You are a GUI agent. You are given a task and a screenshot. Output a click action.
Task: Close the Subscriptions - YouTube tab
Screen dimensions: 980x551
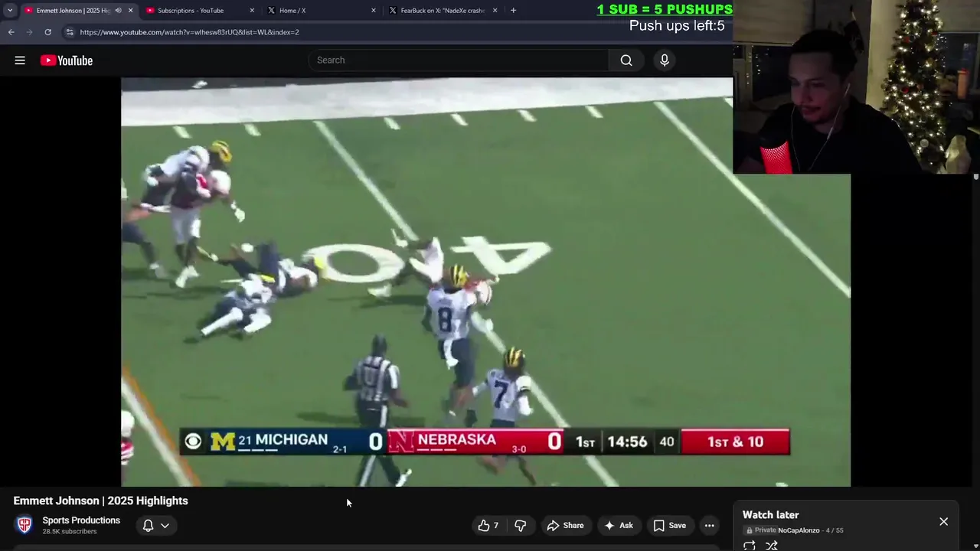click(252, 11)
